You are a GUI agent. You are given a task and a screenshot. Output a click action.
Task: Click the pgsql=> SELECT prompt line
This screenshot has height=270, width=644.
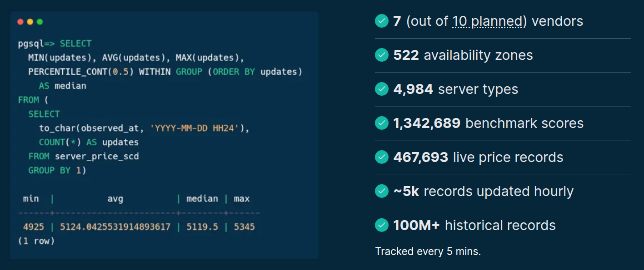(55, 44)
